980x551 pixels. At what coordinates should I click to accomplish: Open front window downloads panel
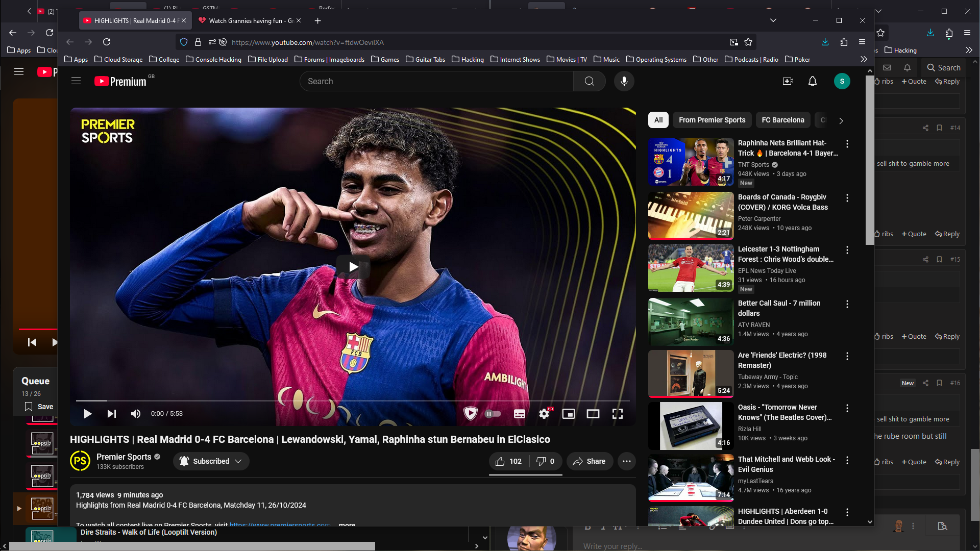[x=825, y=42]
